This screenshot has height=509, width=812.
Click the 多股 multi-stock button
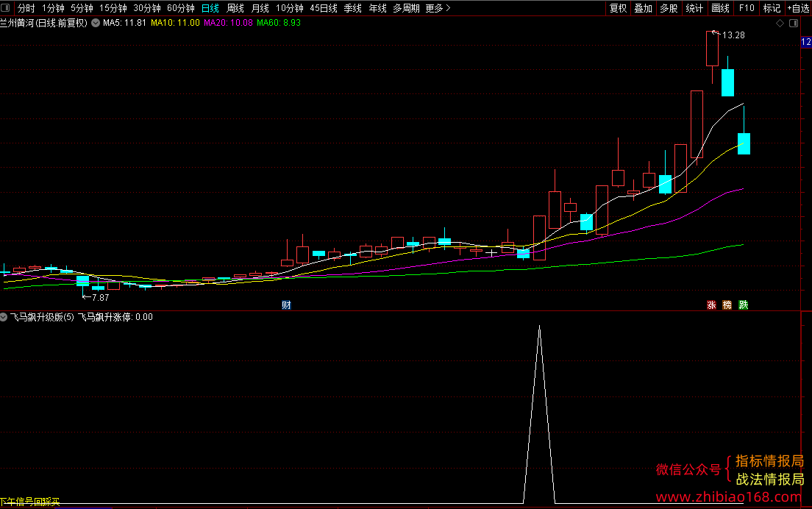click(669, 8)
